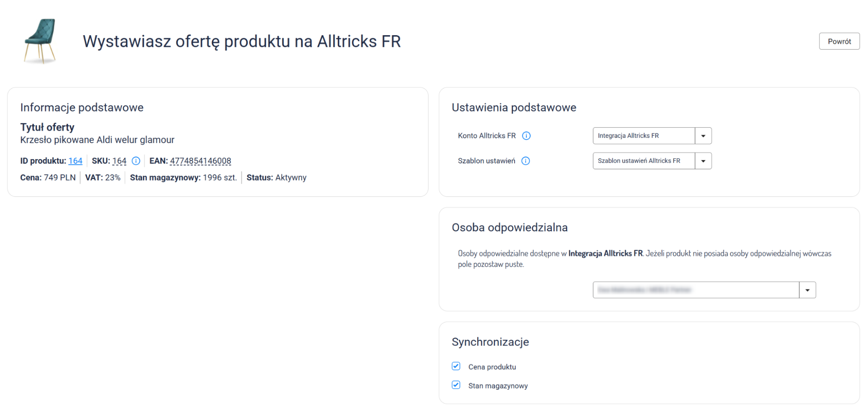
Task: Click the arrow of Konto Alltricks FR dropdown
Action: pos(703,136)
